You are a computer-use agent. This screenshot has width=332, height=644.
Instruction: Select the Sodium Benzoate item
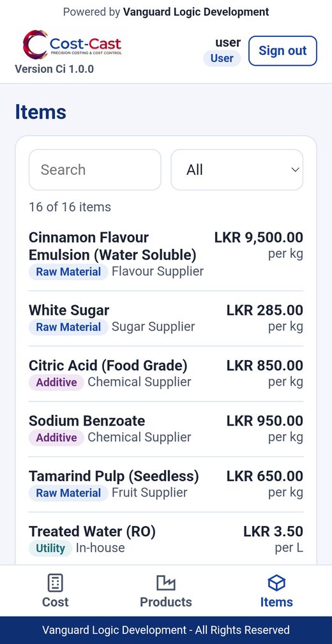[x=166, y=429]
